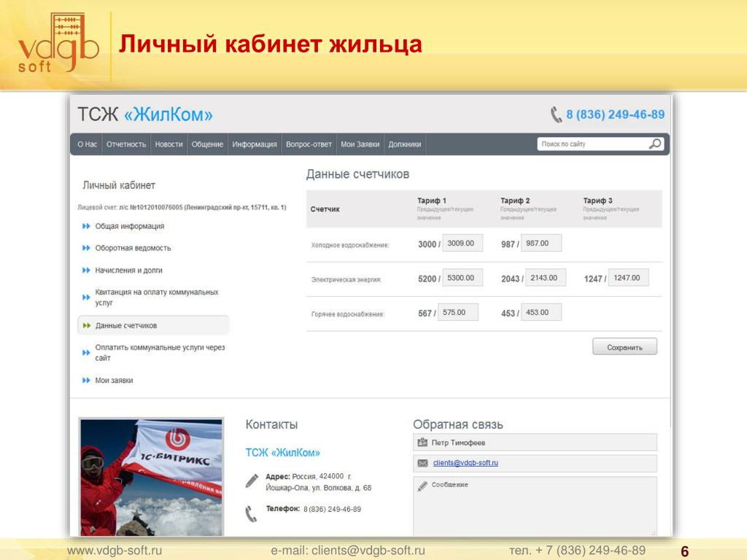
Task: Open the Общение menu item
Action: [x=207, y=144]
